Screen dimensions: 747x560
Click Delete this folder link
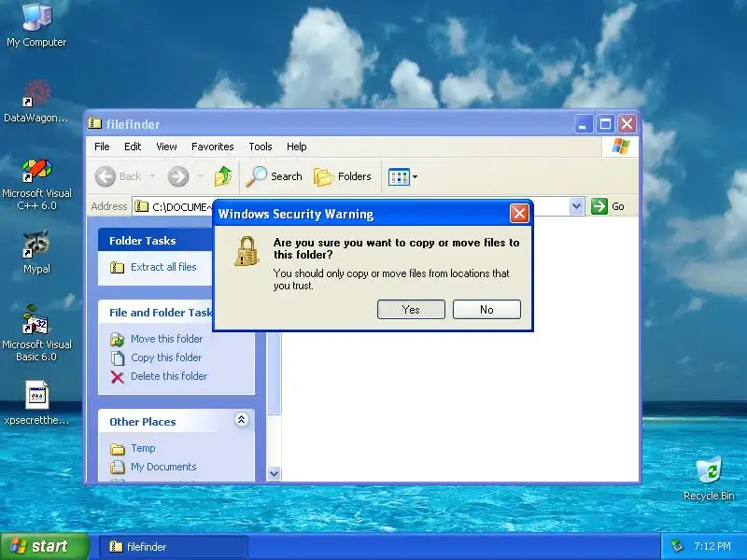(x=169, y=376)
